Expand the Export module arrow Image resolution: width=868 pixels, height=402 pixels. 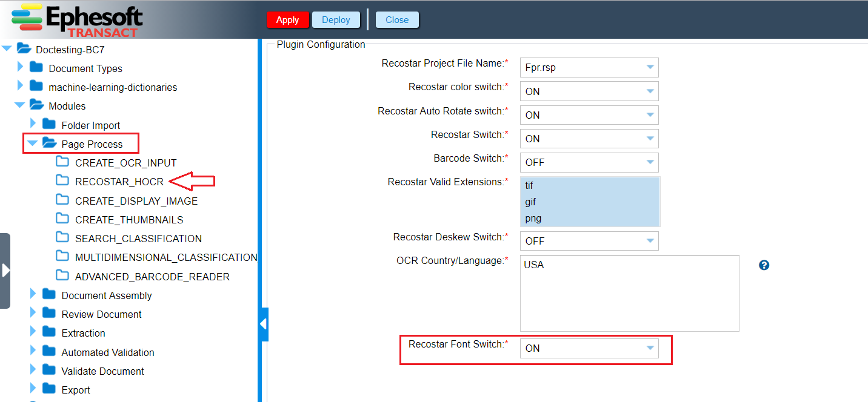point(33,389)
